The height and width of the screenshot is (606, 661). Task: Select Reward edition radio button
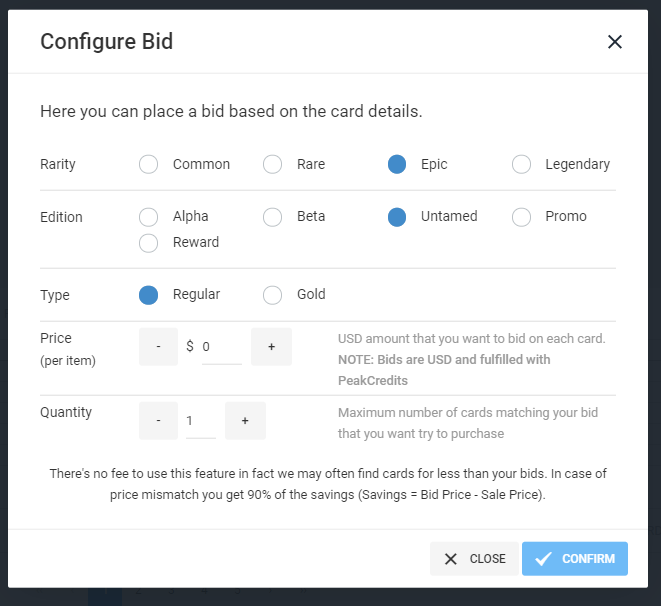point(149,243)
